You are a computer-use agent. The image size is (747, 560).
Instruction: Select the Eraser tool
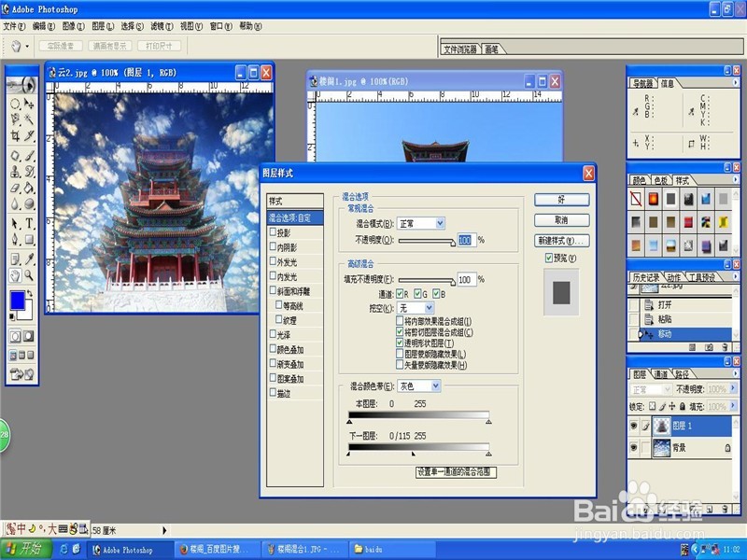pyautogui.click(x=15, y=188)
